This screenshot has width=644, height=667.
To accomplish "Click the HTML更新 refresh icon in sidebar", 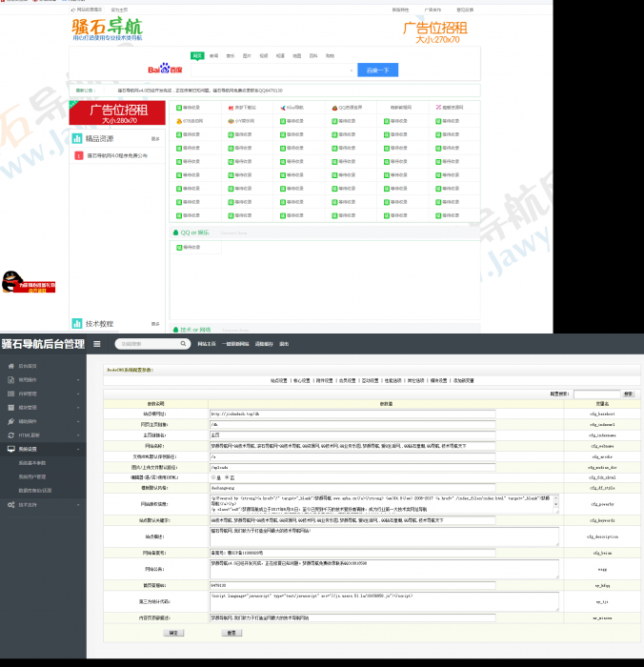I will pyautogui.click(x=10, y=435).
